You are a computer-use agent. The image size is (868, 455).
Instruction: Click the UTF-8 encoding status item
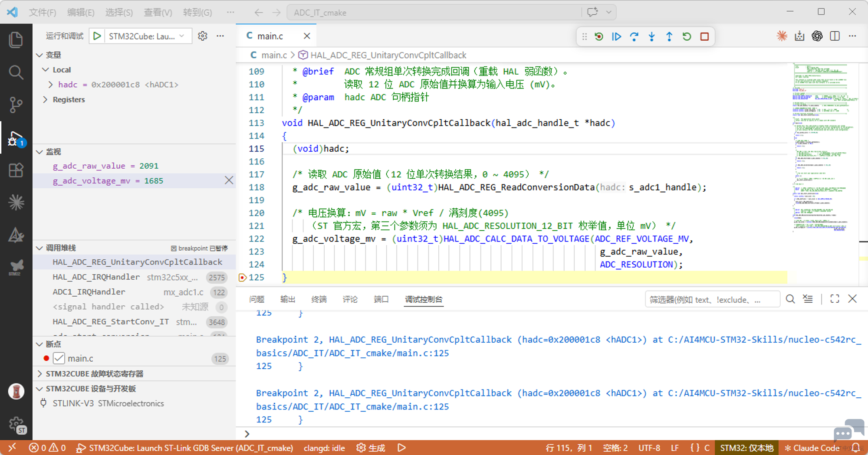(x=649, y=448)
